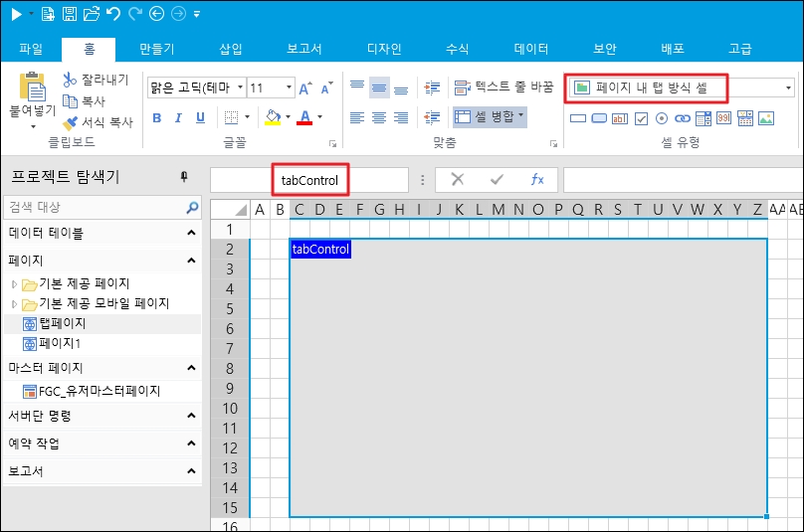
Task: Click the Run (play) button in the title bar
Action: [16, 14]
